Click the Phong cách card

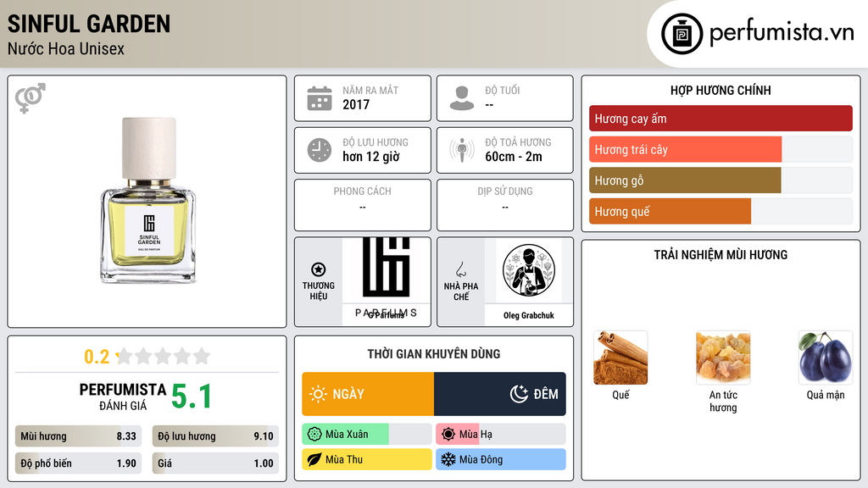[x=363, y=205]
